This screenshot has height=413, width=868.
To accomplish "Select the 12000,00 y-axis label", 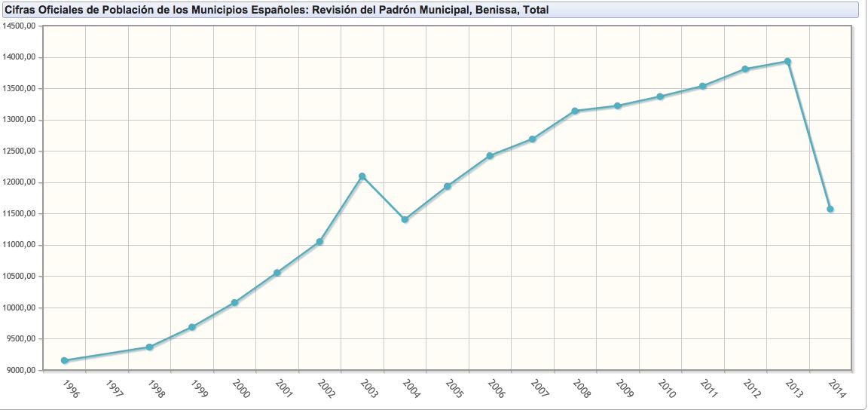I will coord(20,182).
